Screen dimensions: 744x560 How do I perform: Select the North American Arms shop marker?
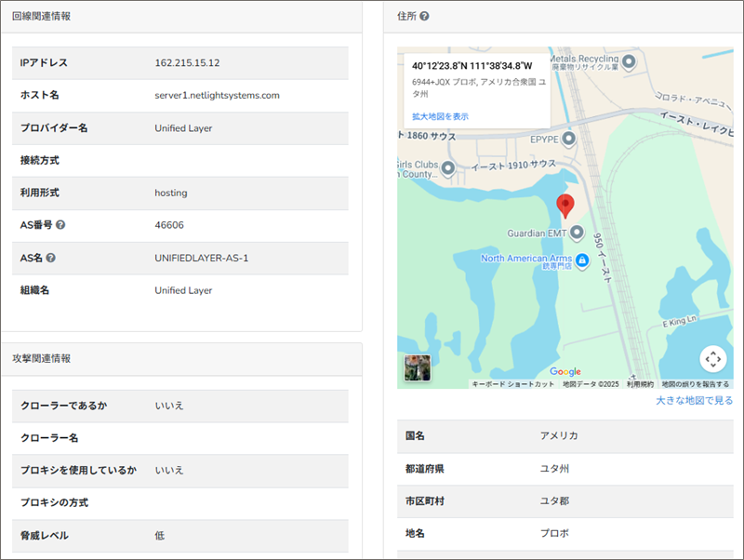click(x=582, y=259)
